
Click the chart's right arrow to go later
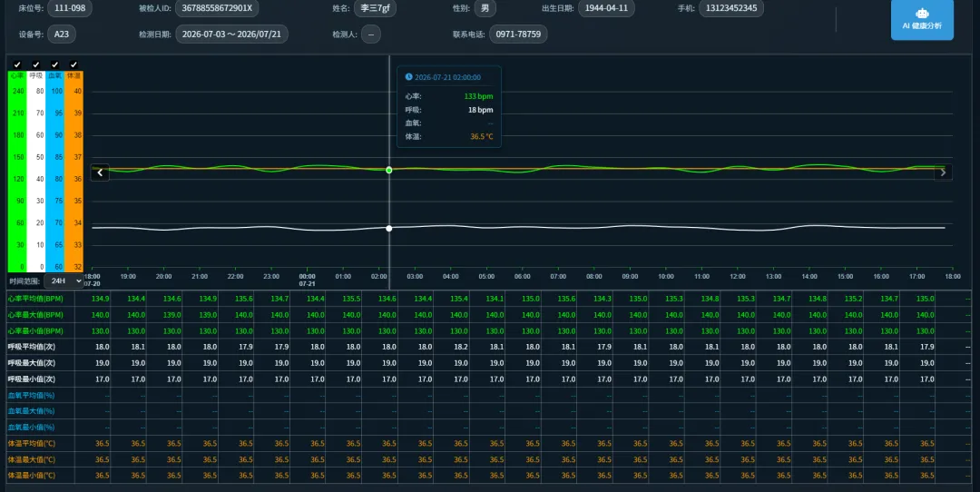point(943,172)
